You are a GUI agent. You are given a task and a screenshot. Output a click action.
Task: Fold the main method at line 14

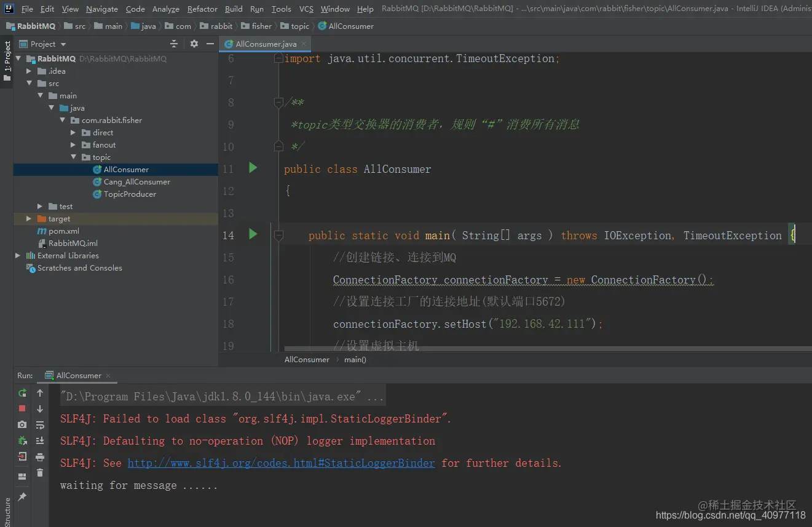tap(278, 235)
